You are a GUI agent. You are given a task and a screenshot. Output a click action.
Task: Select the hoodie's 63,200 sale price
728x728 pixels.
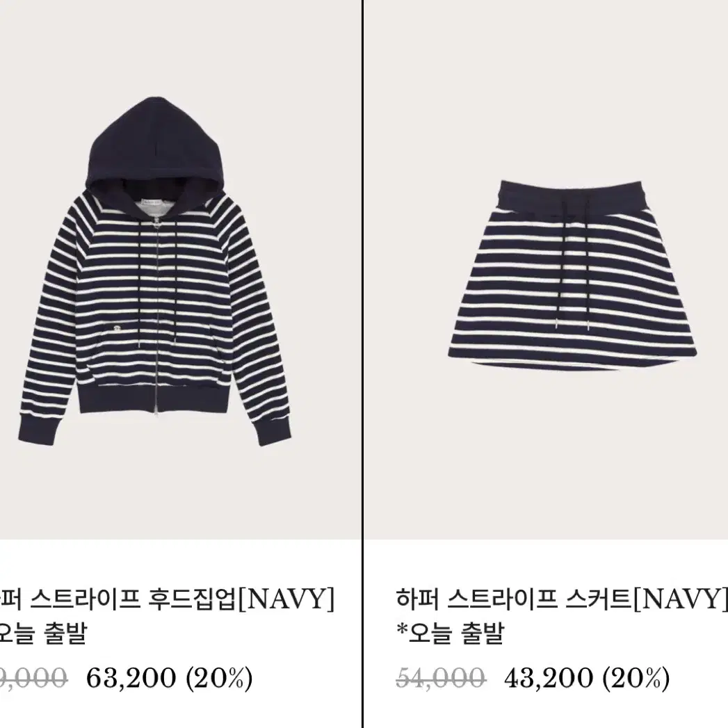(131, 679)
